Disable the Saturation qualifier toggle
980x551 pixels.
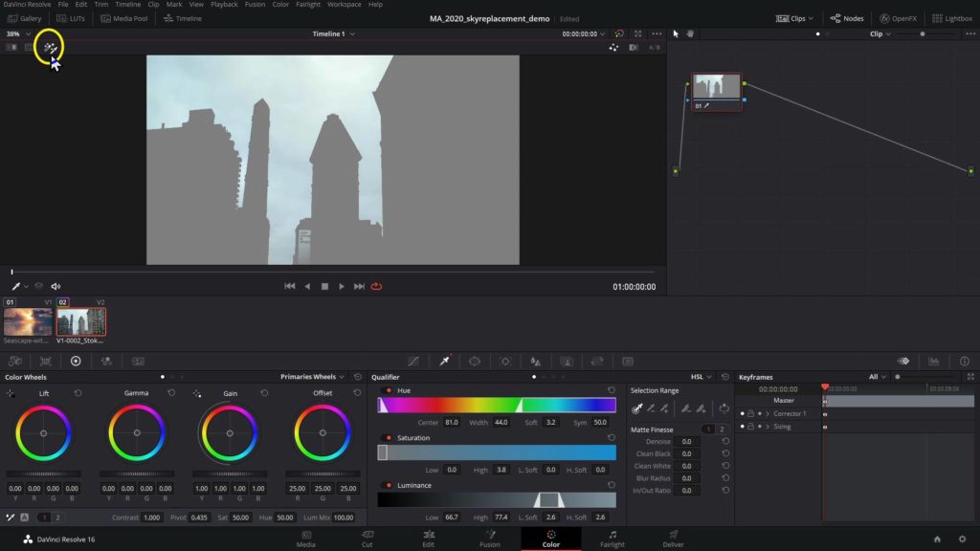tap(389, 438)
